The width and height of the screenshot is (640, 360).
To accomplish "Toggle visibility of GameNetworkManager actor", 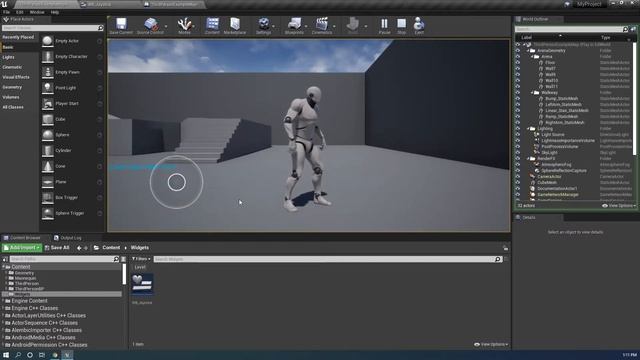I will click(518, 194).
